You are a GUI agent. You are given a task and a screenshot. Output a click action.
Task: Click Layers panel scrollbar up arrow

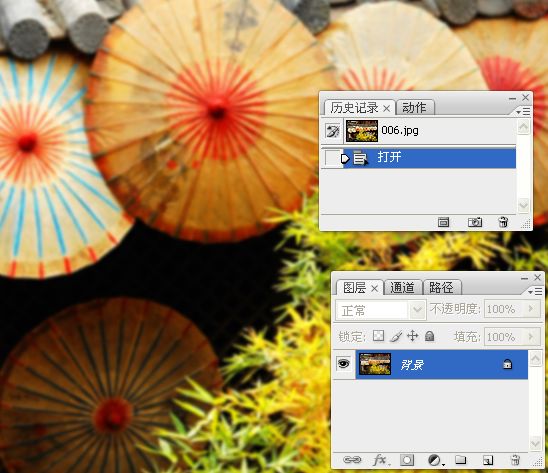coord(535,359)
